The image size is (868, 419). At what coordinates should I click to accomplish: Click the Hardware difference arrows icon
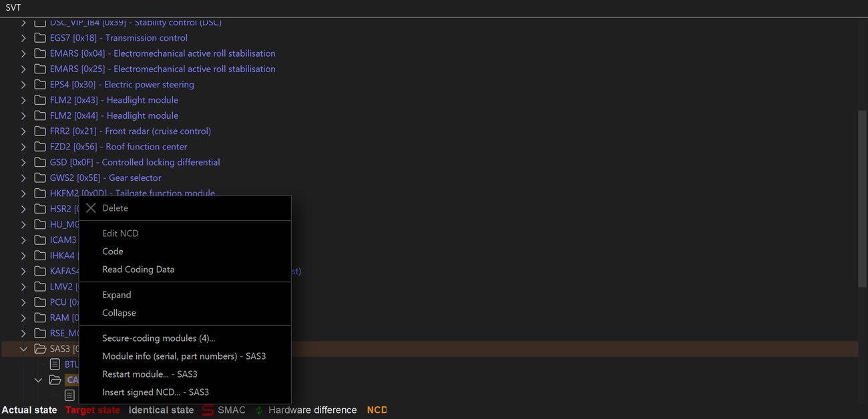(260, 410)
